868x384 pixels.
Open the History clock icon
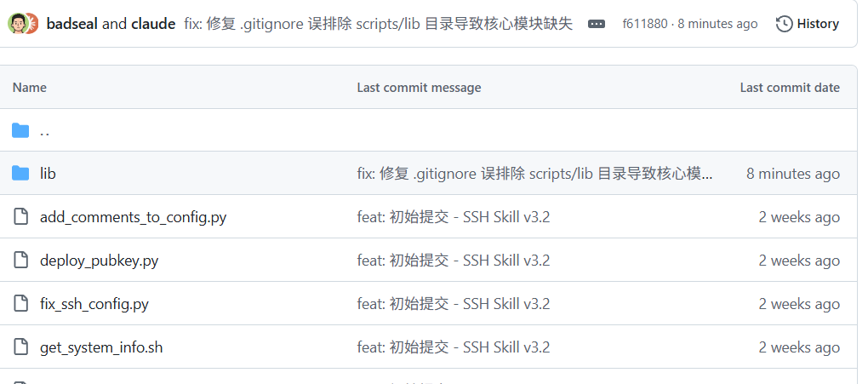[784, 24]
